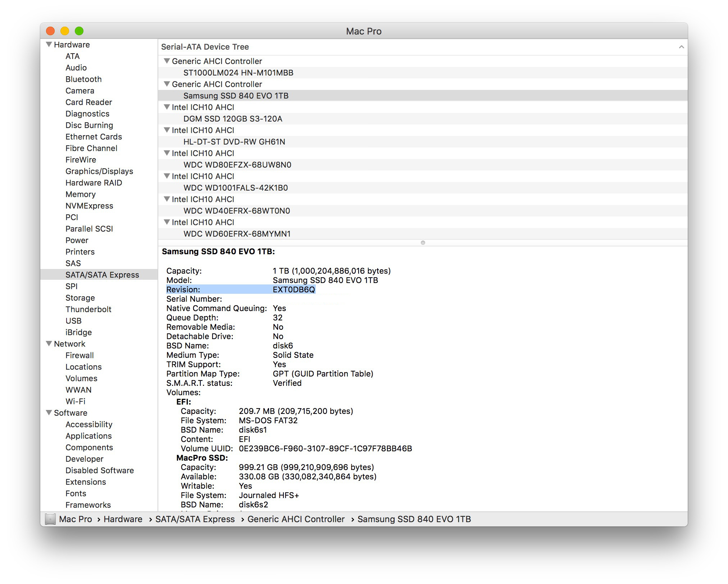
Task: Click the S.M.A.R.T. status Verified value
Action: pyautogui.click(x=287, y=383)
